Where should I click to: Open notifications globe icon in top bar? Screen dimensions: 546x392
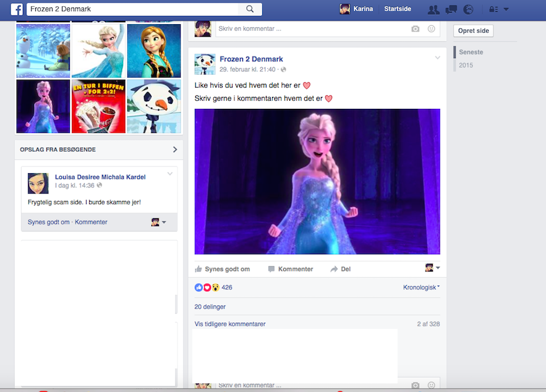point(468,9)
